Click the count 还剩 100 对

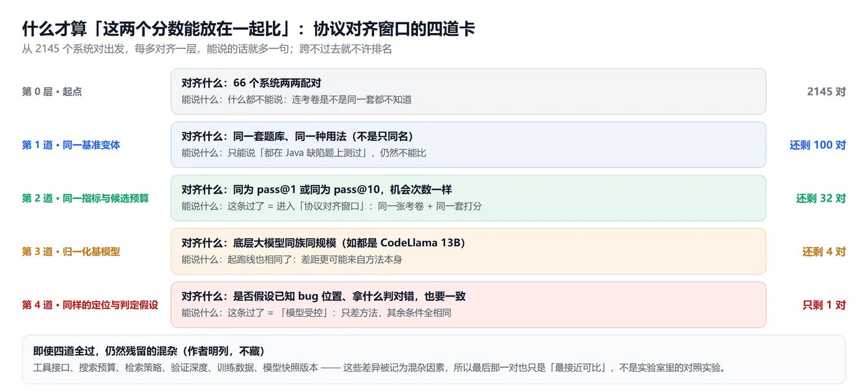click(x=818, y=145)
